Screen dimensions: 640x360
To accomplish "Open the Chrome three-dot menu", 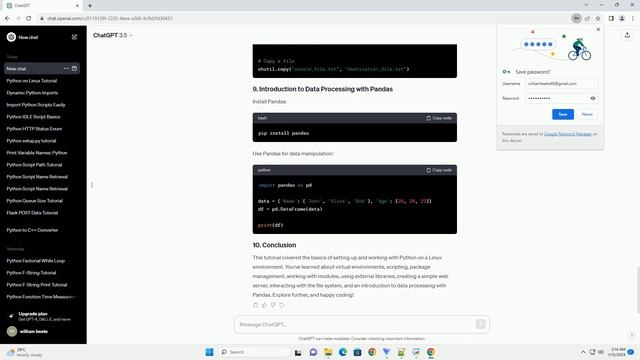I will (633, 18).
